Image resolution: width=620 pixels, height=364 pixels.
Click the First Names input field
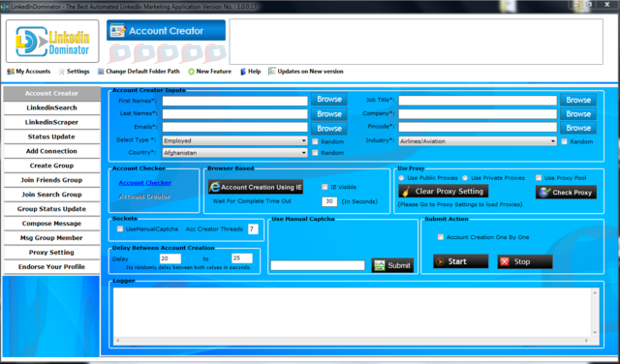(x=234, y=101)
